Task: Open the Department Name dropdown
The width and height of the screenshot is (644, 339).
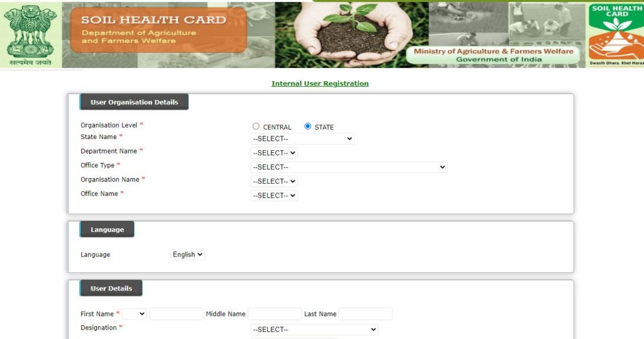Action: 274,153
